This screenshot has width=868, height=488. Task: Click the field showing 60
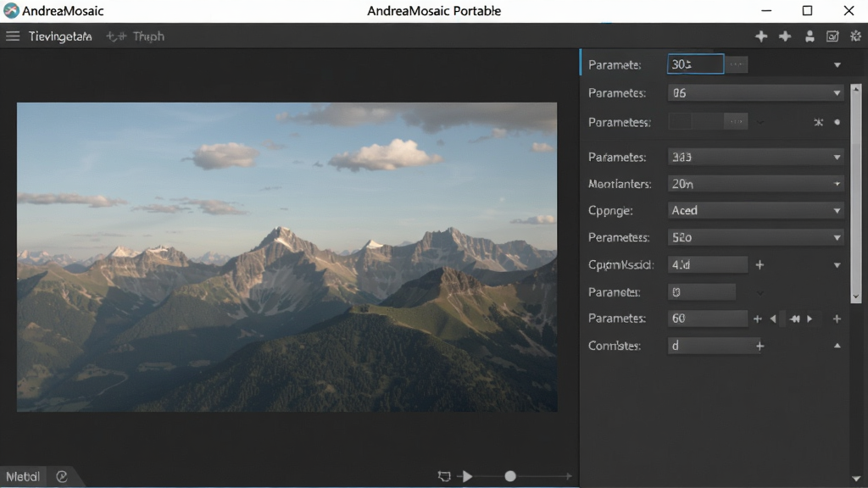[x=708, y=319]
